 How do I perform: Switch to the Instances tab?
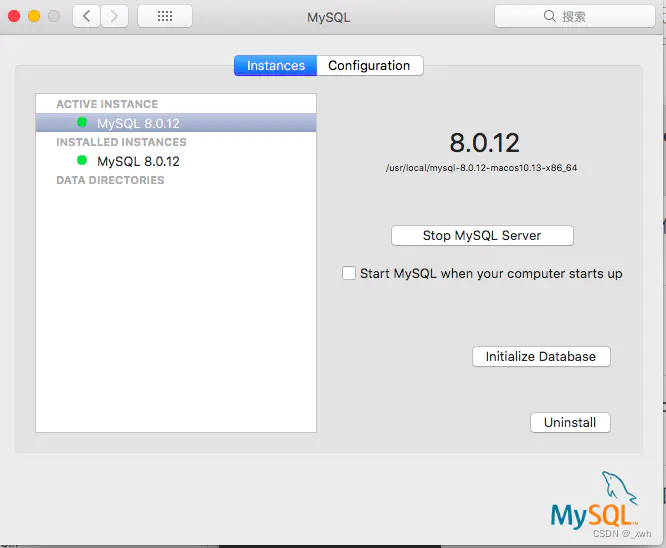click(275, 65)
